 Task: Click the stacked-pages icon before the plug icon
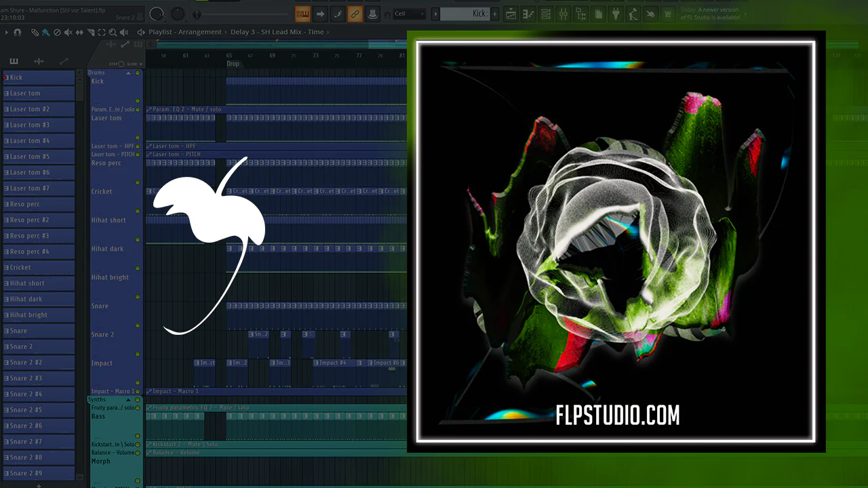point(599,14)
